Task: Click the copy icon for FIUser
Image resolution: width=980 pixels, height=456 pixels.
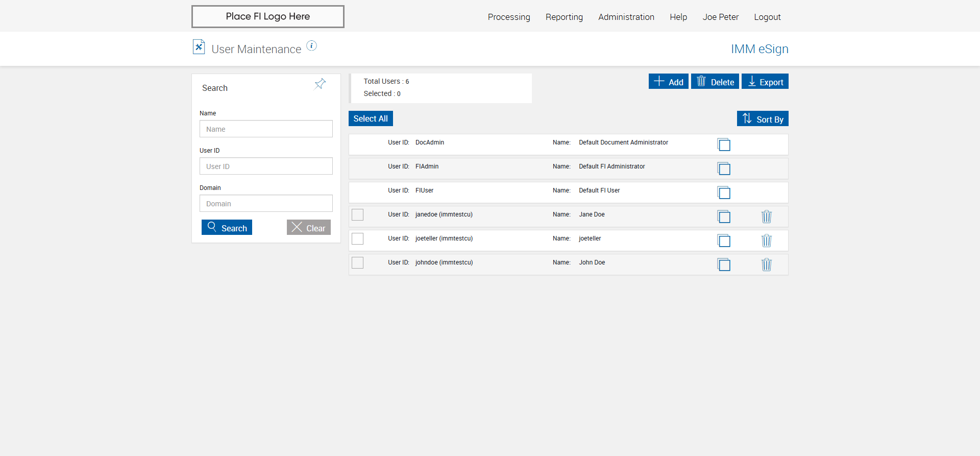Action: coord(724,193)
